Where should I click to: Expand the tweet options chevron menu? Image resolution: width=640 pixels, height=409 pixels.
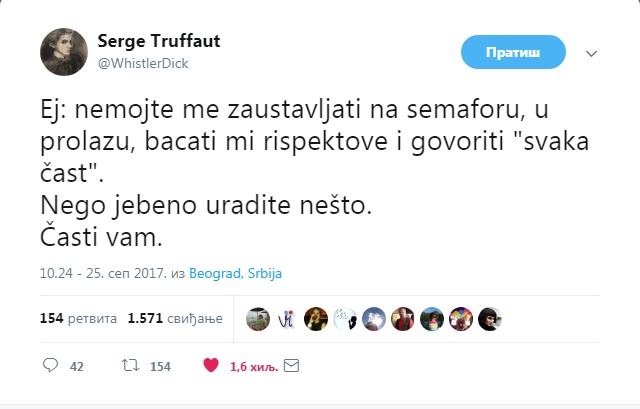pyautogui.click(x=590, y=52)
